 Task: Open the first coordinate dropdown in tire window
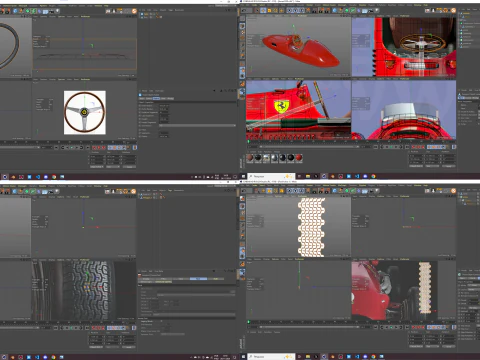click(x=96, y=347)
